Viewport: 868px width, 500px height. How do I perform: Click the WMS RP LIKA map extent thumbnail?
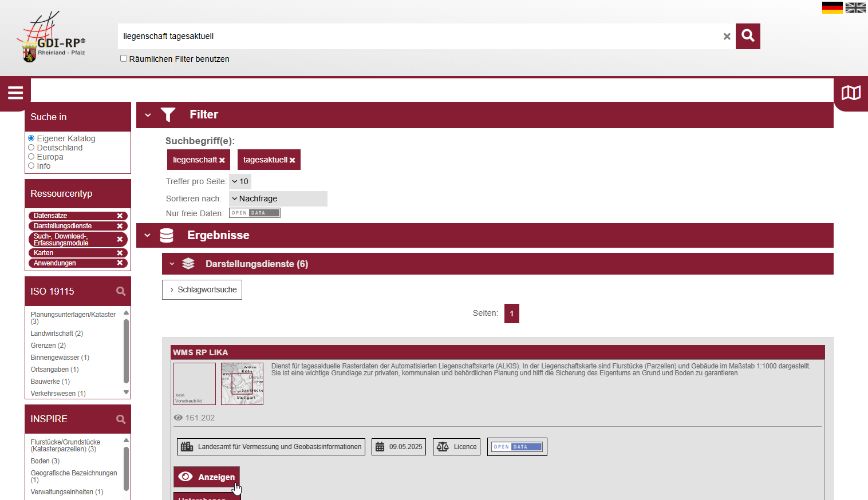[242, 384]
